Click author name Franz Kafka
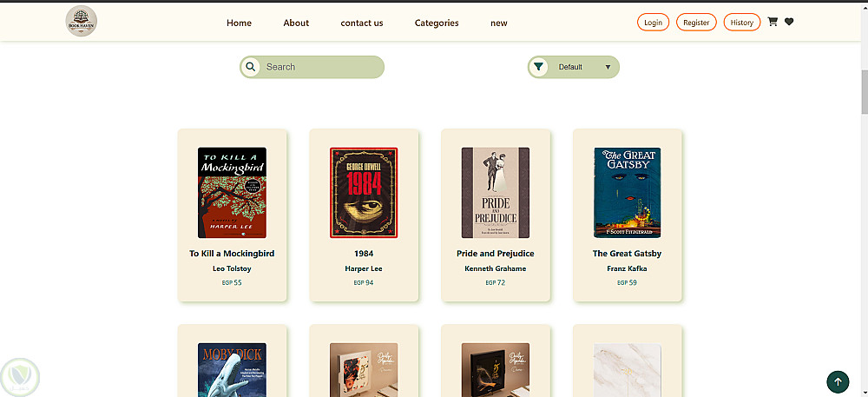Image resolution: width=868 pixels, height=397 pixels. [x=628, y=268]
